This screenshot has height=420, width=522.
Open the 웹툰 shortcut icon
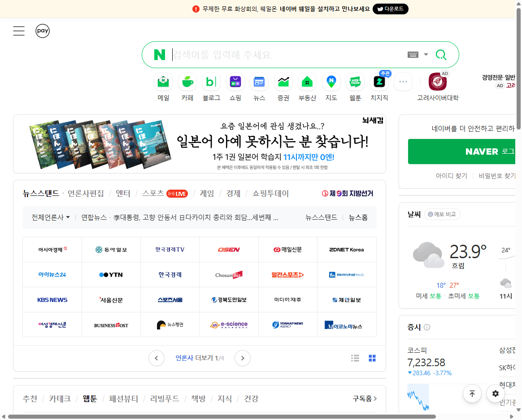click(355, 82)
